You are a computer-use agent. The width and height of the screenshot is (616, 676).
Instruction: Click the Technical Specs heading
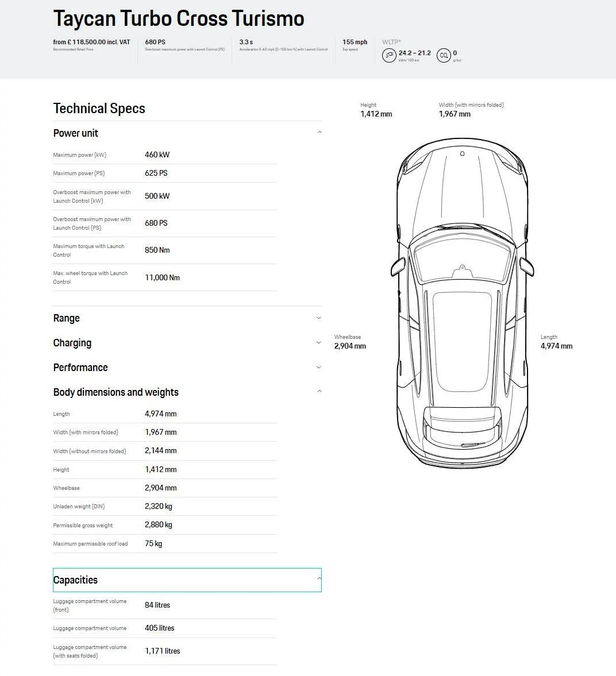(99, 108)
